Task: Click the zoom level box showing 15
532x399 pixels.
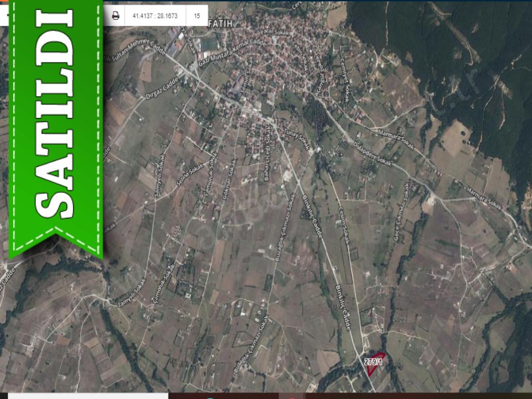Action: pos(196,15)
